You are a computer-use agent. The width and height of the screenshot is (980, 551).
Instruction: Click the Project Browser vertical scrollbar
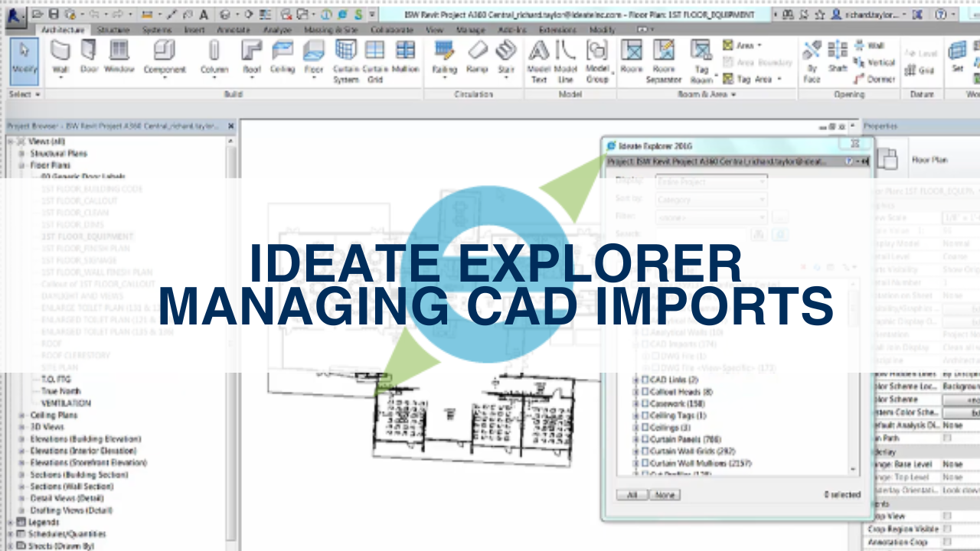pyautogui.click(x=231, y=344)
